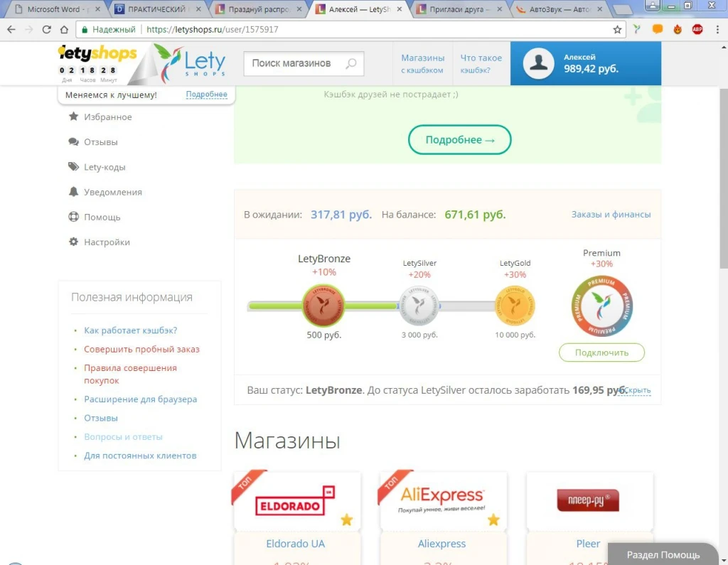
Task: Click the Premium status badge
Action: pyautogui.click(x=601, y=306)
